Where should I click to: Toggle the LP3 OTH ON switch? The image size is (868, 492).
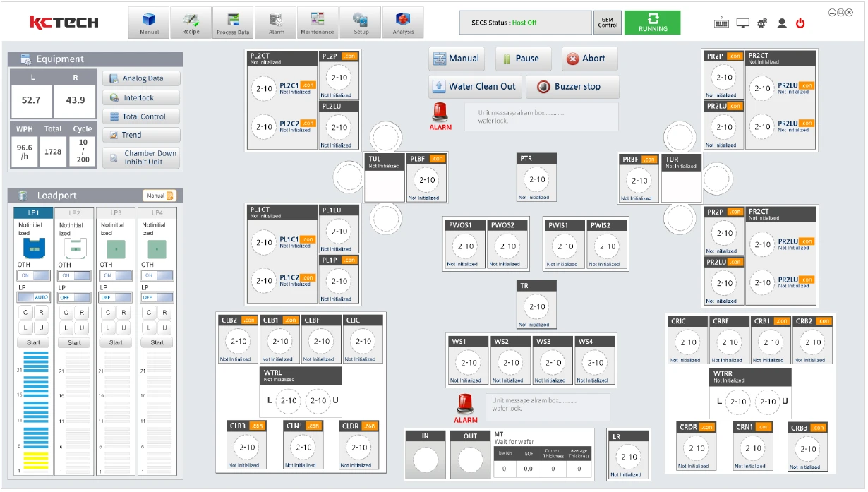(x=116, y=275)
